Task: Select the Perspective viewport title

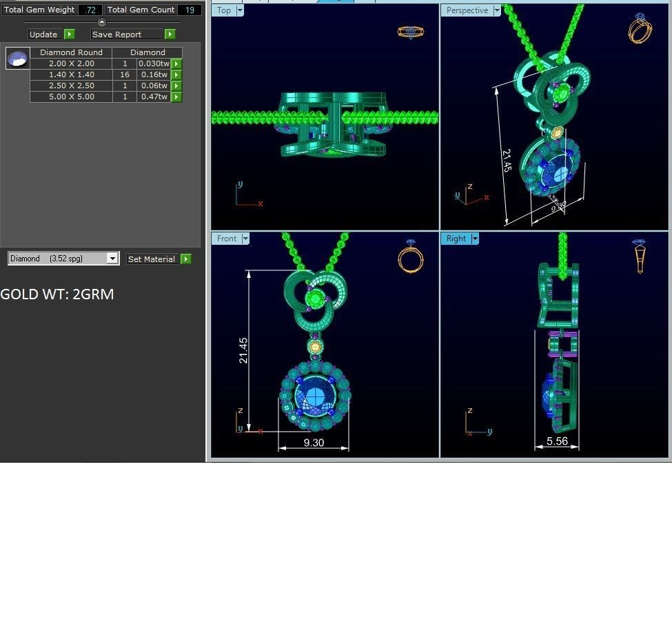Action: coord(467,10)
